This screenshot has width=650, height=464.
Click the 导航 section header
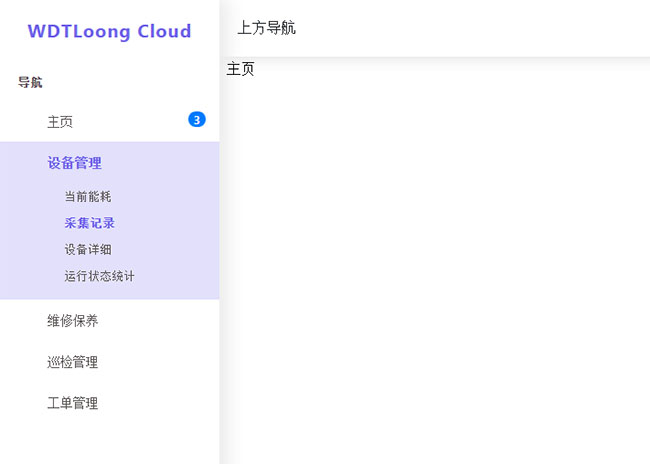coord(30,83)
